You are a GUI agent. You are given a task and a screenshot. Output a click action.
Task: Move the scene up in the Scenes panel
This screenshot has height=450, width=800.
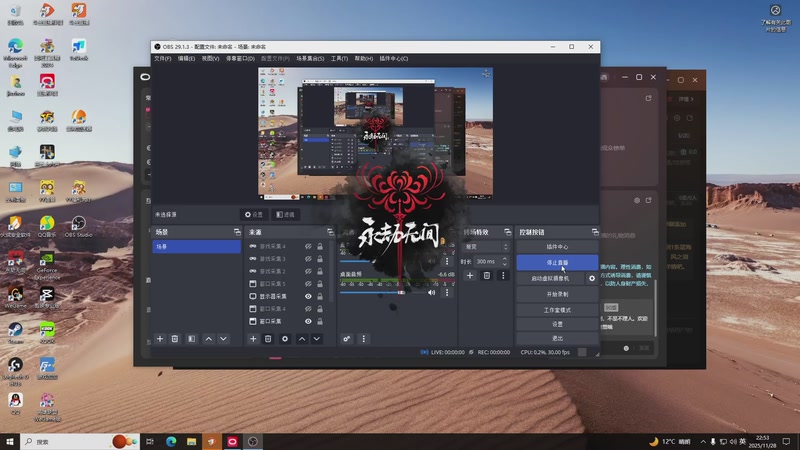point(209,339)
